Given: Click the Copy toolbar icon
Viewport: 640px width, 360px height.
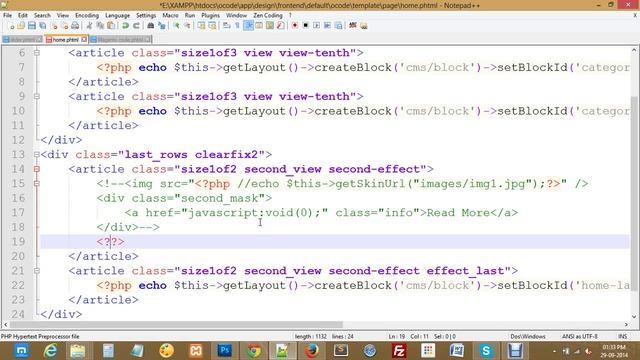Looking at the screenshot, I should pyautogui.click(x=100, y=26).
